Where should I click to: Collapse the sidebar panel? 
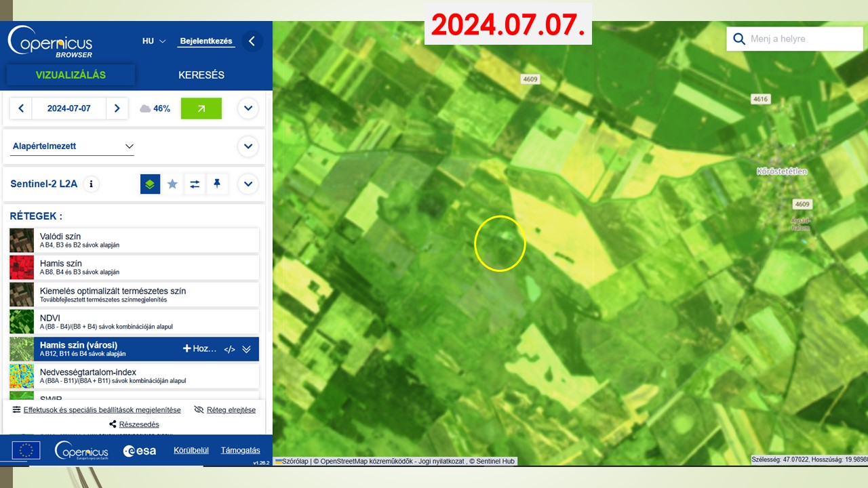click(252, 41)
